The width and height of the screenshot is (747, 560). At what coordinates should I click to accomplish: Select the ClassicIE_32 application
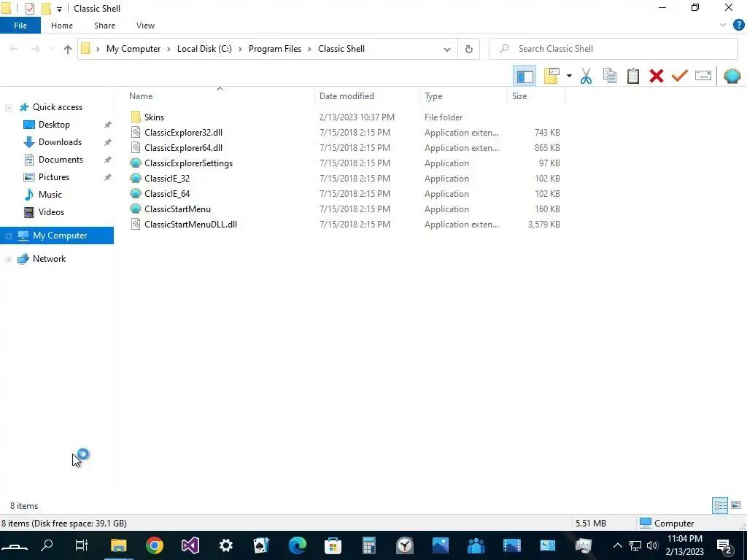pos(167,178)
